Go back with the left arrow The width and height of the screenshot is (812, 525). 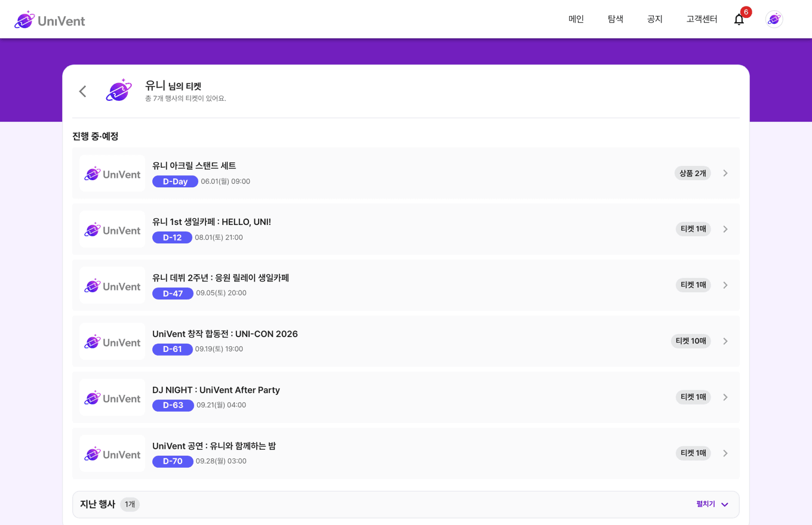[82, 91]
